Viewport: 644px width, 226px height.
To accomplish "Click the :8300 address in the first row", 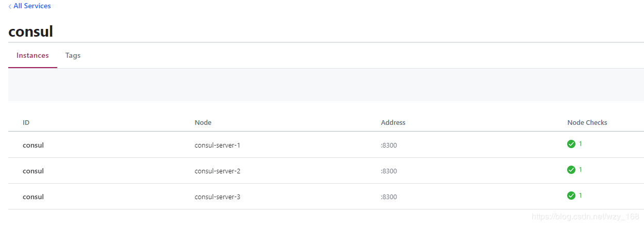I will coord(389,146).
